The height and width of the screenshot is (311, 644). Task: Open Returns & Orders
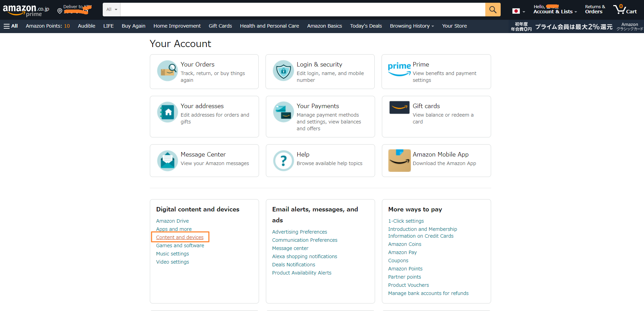pos(595,9)
